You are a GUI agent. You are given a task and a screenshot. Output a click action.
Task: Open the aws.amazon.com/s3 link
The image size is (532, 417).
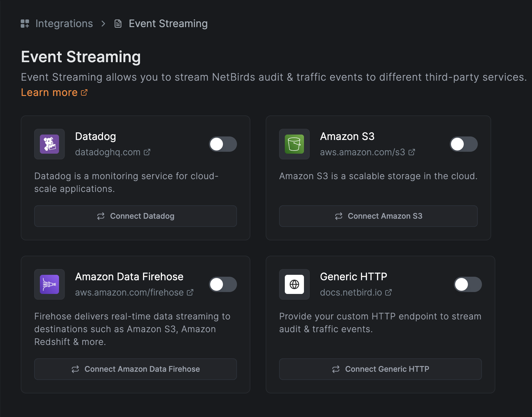(362, 152)
